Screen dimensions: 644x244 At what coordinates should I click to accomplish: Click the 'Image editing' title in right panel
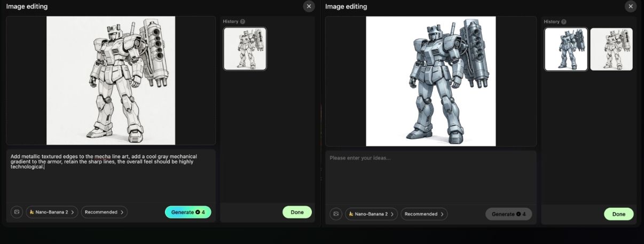[346, 6]
